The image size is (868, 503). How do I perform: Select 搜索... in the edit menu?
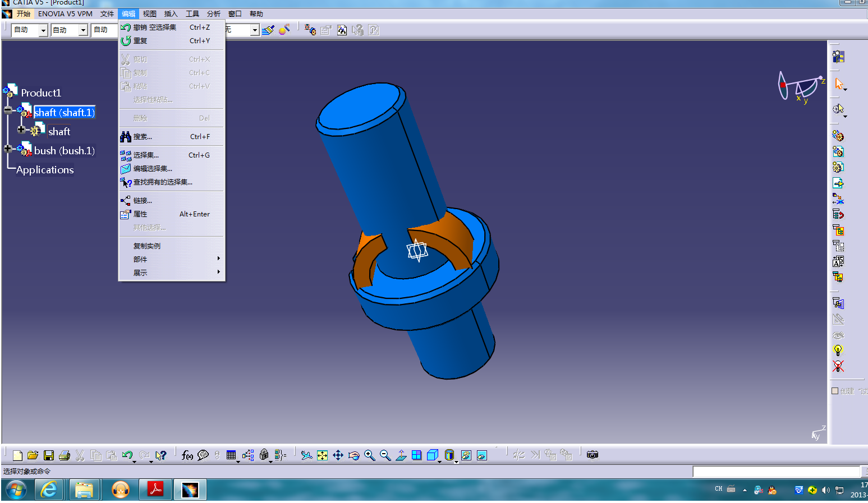pyautogui.click(x=143, y=137)
